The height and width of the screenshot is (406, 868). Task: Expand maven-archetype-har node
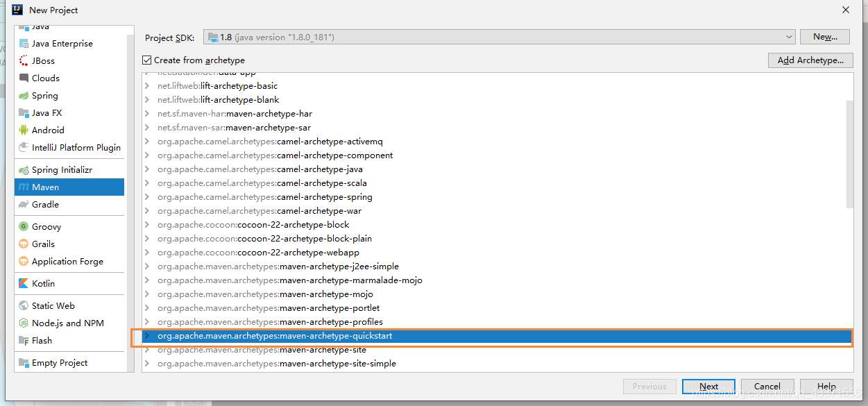point(146,114)
